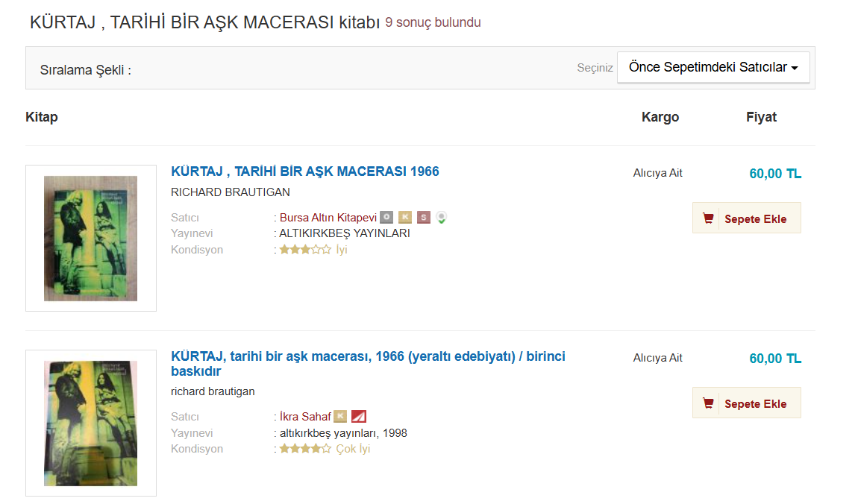Click the cart icon on the second Sepete Ekle button
The width and height of the screenshot is (858, 504).
[x=708, y=403]
